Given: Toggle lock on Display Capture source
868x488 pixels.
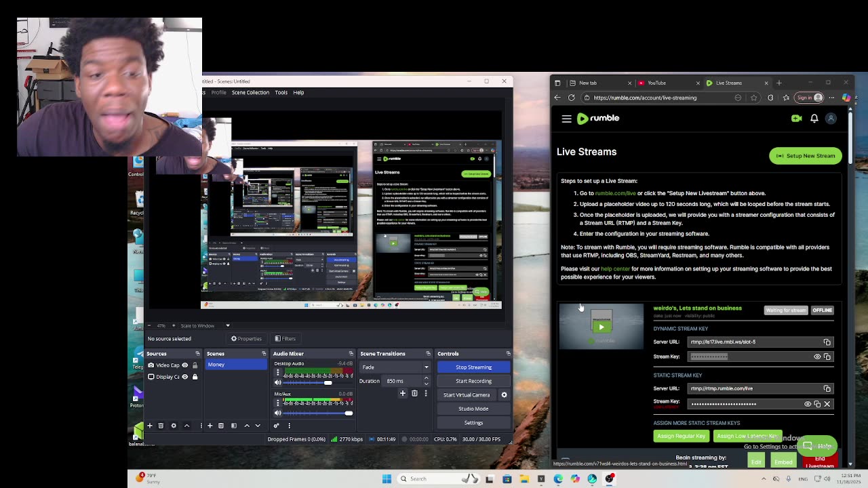Looking at the screenshot, I should (195, 377).
